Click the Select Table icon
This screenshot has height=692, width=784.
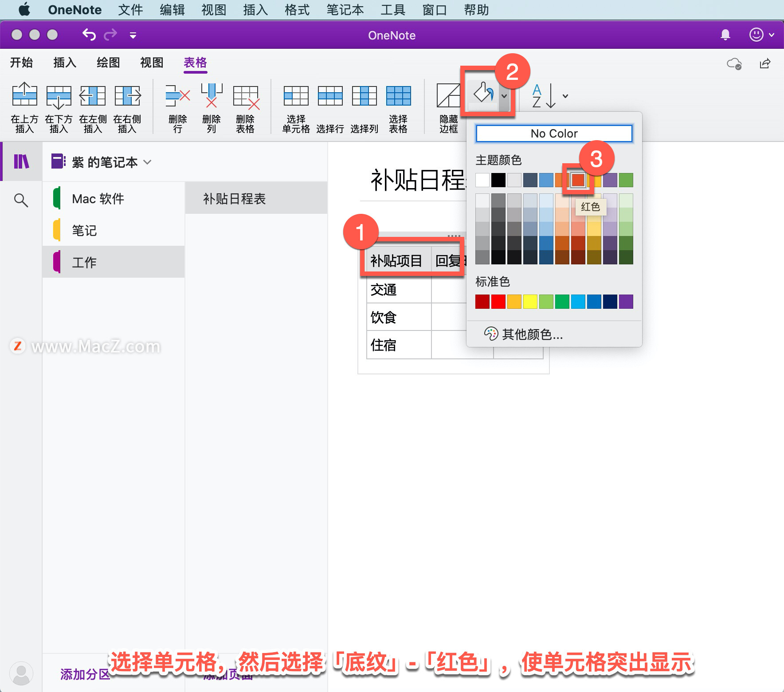(x=398, y=95)
